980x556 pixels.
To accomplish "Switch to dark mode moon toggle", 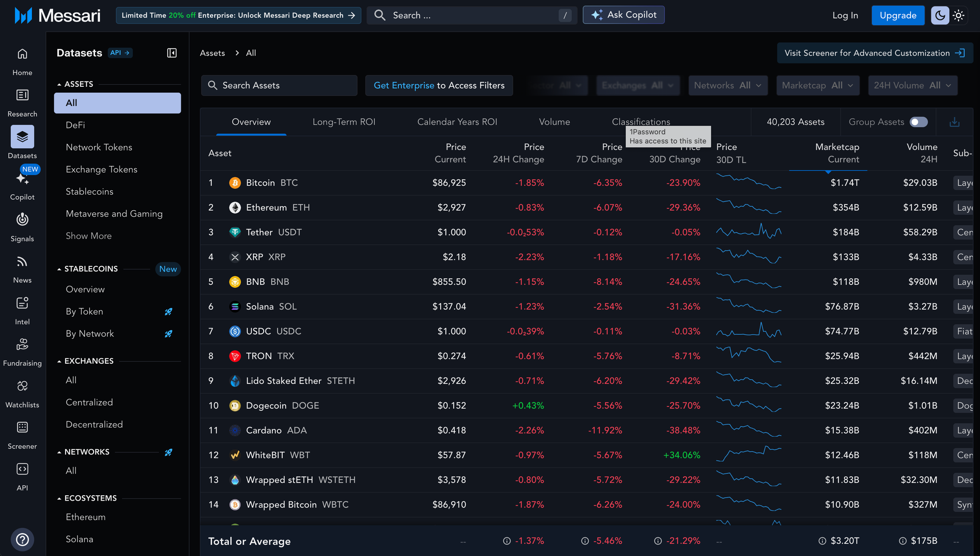I will pos(940,15).
